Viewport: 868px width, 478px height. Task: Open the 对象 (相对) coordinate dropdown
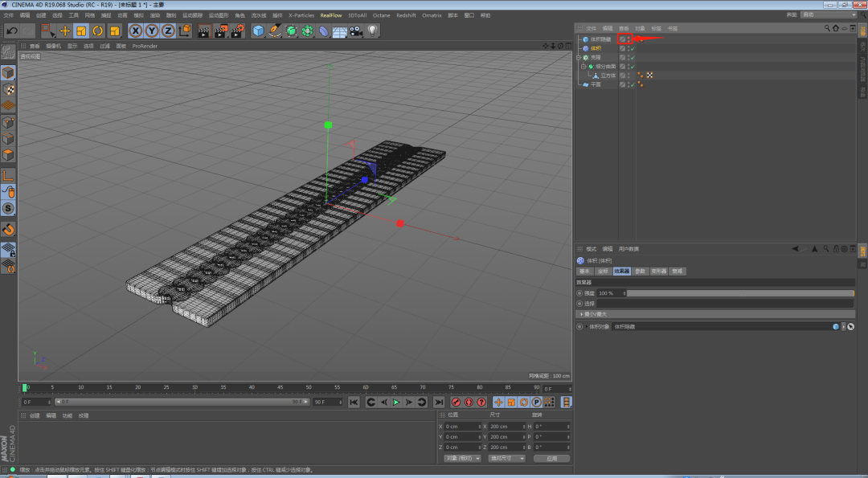tap(462, 458)
